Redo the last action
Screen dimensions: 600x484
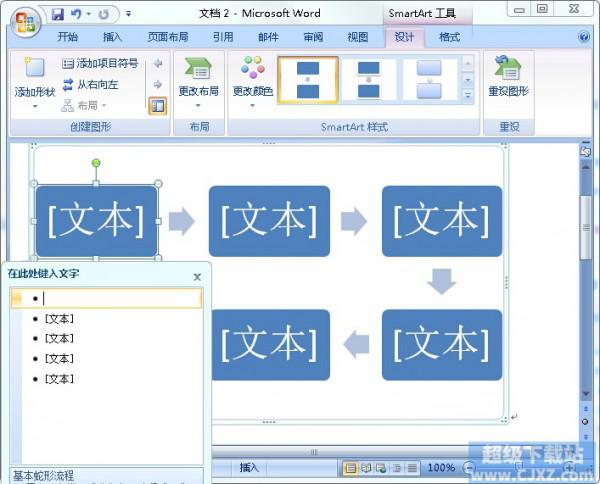pyautogui.click(x=103, y=15)
